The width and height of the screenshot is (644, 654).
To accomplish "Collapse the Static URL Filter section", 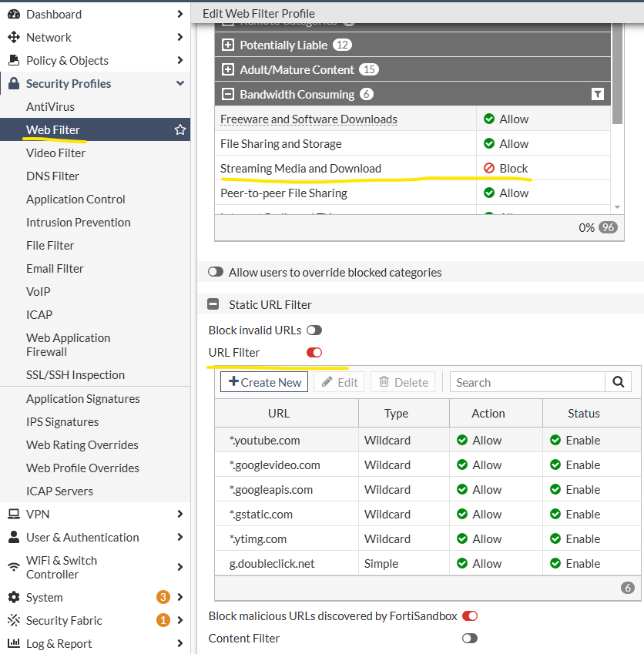I will (x=213, y=304).
